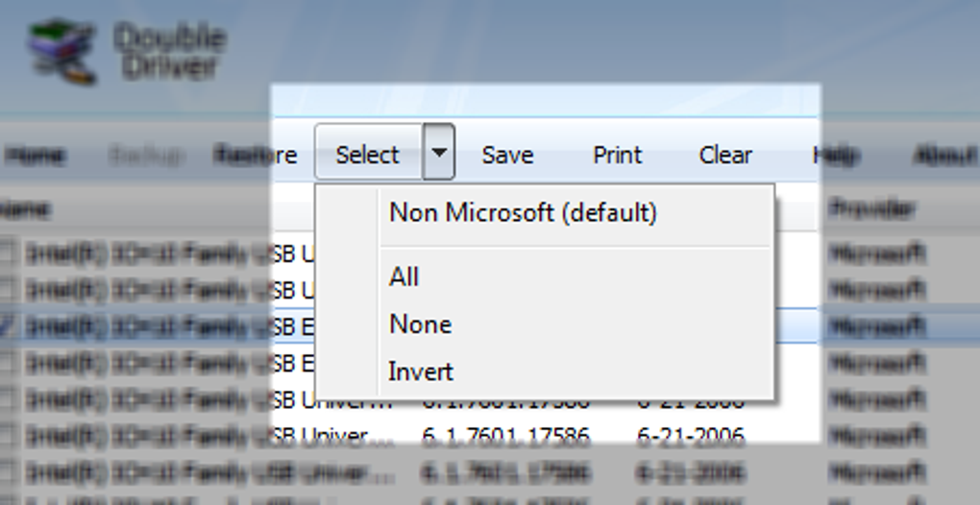Click the Home toolbar button
This screenshot has width=980, height=505.
35,155
